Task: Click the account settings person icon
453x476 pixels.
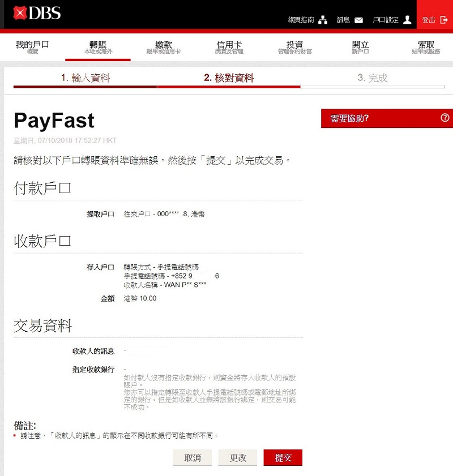Action: click(407, 20)
